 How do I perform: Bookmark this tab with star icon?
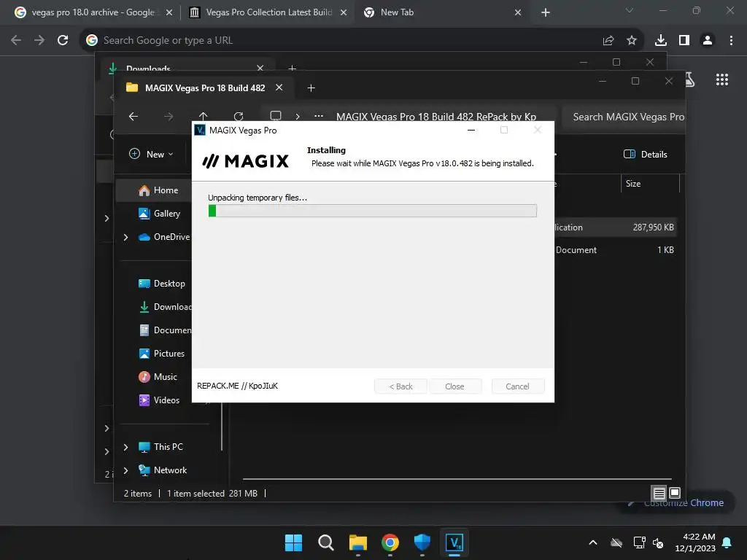tap(632, 41)
